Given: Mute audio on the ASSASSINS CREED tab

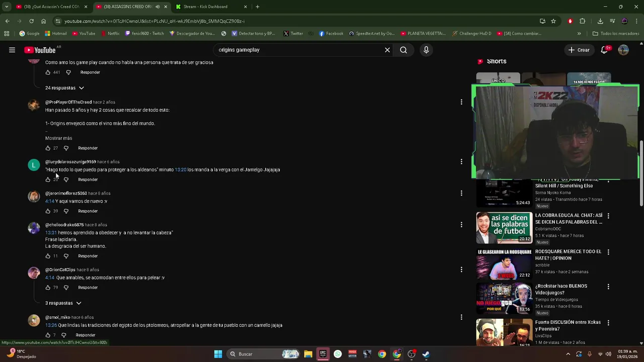Looking at the screenshot, I should [157, 7].
